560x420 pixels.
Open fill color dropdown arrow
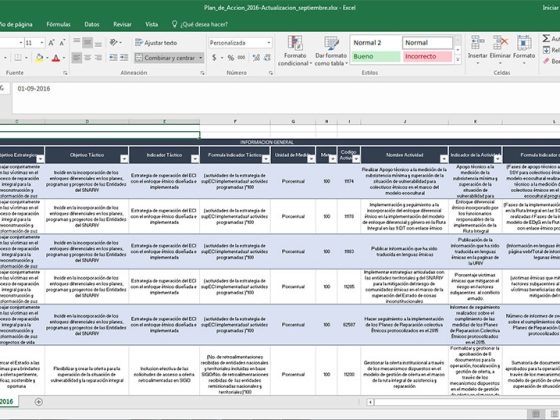[x=47, y=58]
